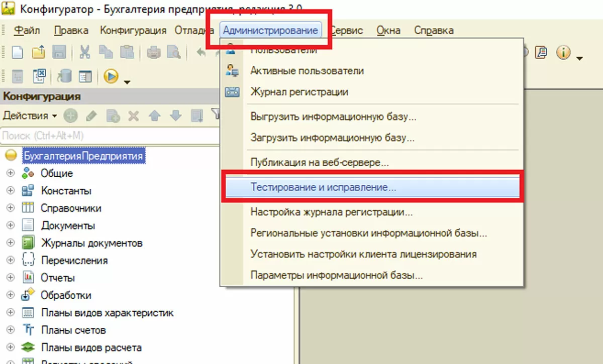603x364 pixels.
Task: Click the Add by copying icon
Action: (113, 116)
